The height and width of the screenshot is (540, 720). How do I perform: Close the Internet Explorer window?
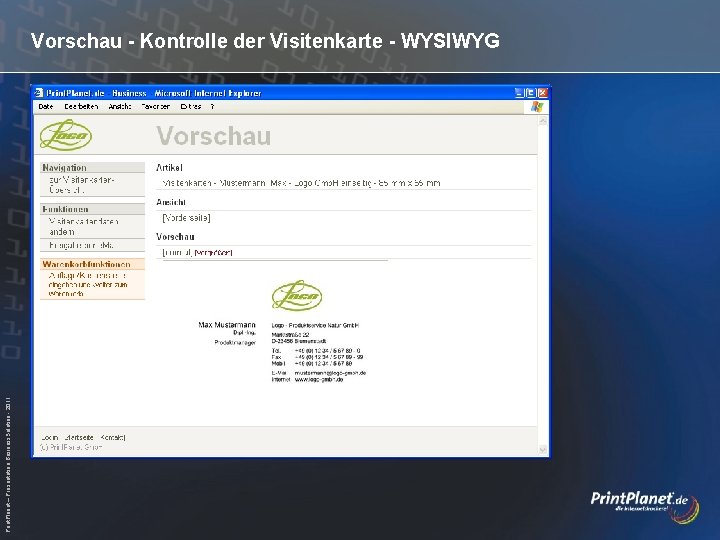542,93
